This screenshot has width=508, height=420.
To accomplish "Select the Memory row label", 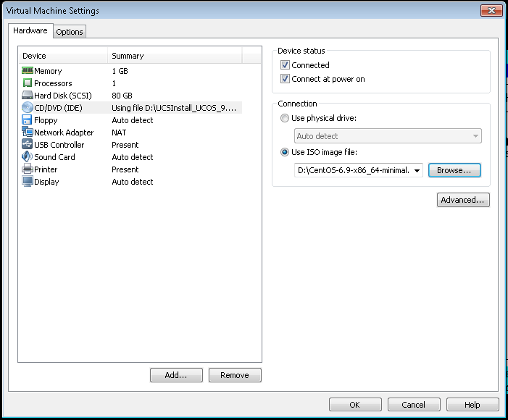I will (48, 71).
